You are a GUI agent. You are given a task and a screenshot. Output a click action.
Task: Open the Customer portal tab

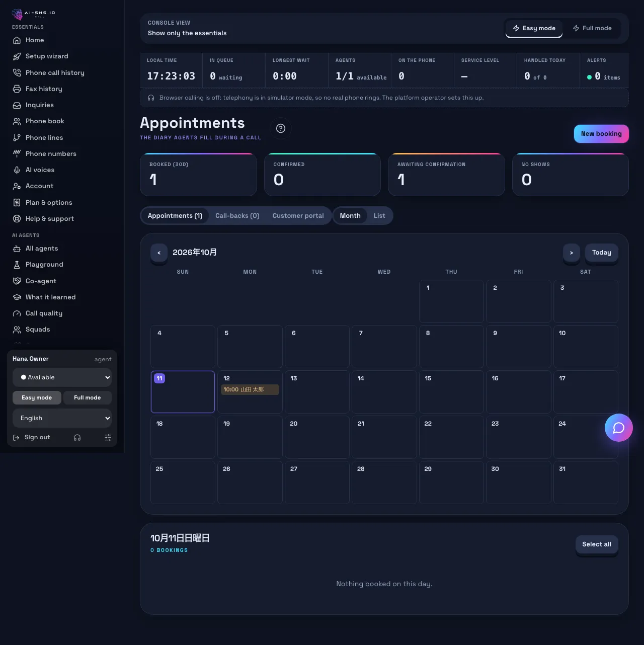298,216
